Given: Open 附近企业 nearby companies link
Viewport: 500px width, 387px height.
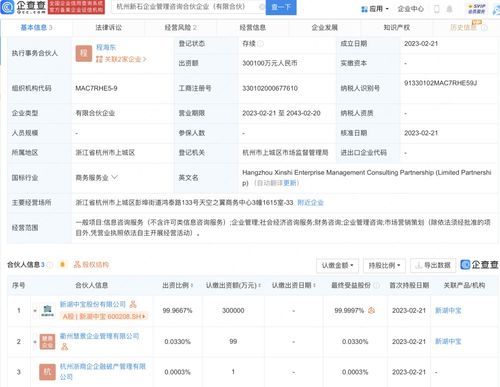Looking at the screenshot, I should click(310, 202).
